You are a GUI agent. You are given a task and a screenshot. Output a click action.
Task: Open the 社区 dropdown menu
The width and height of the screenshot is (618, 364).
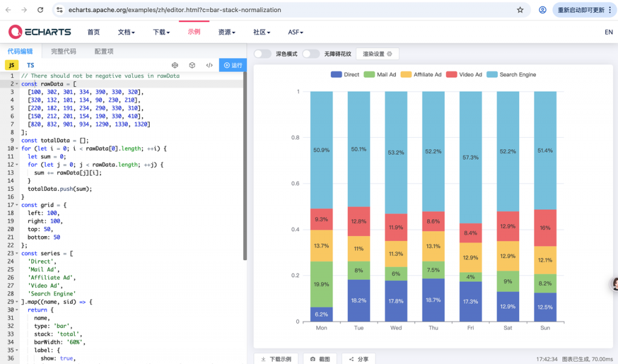[262, 32]
